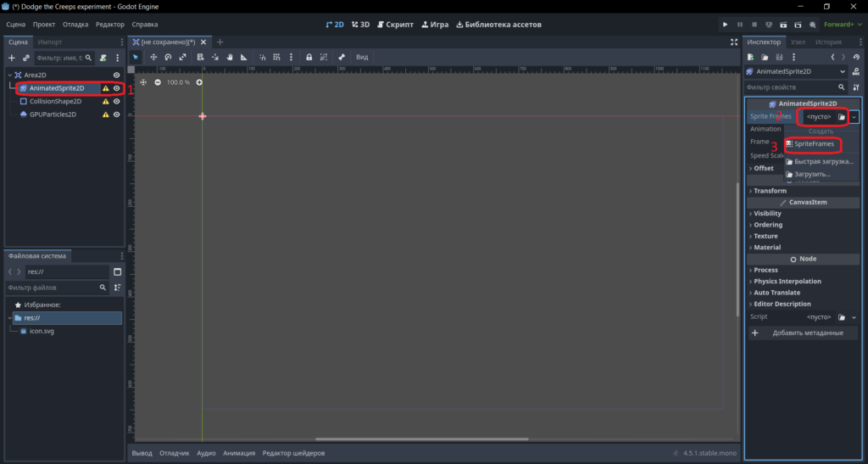The image size is (868, 464).
Task: Hide the CollisionShape2D node
Action: pos(117,101)
